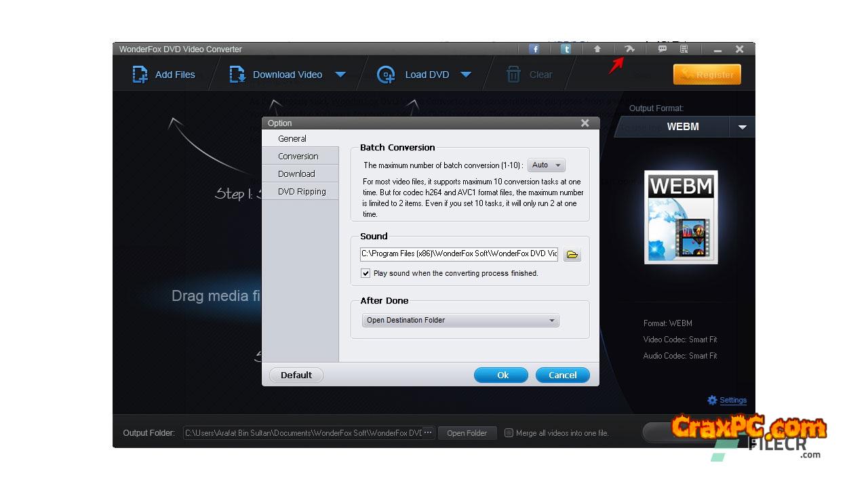Click the Ok button
868x488 pixels.
click(501, 375)
